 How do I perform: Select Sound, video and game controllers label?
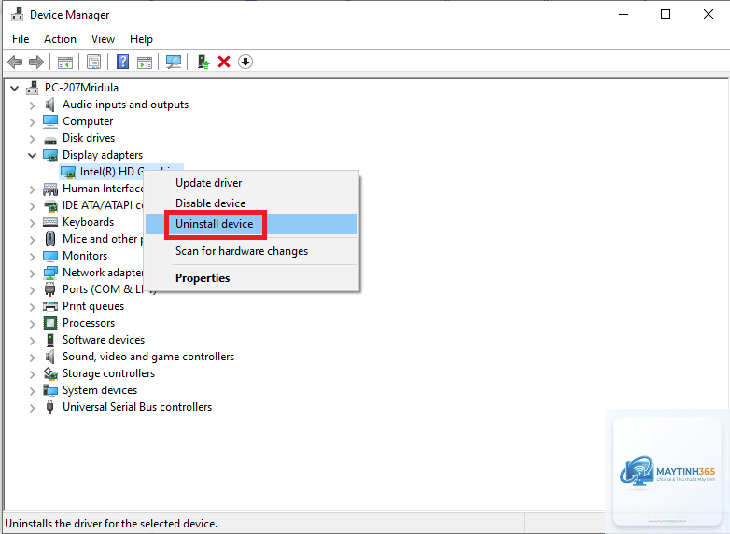(x=148, y=357)
